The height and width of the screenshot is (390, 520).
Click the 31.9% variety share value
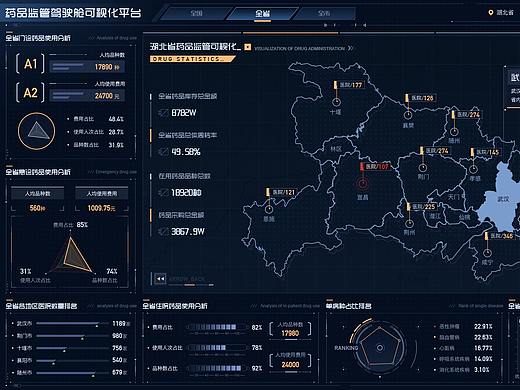point(116,145)
